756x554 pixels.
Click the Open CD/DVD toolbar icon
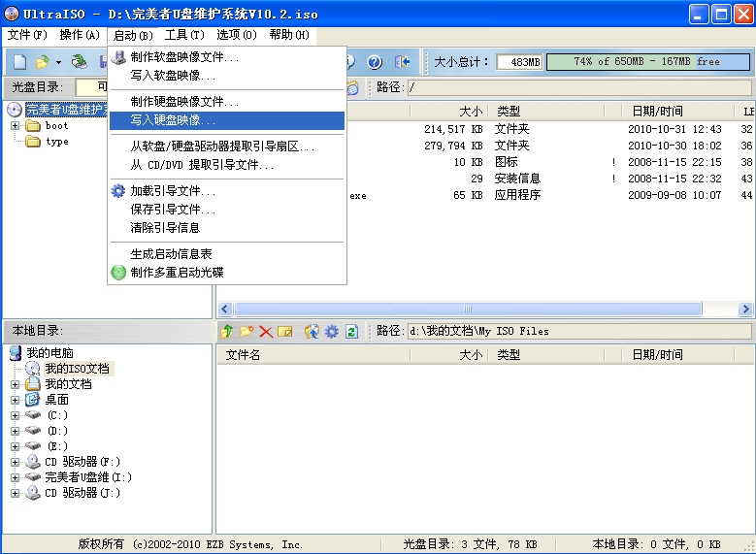click(x=79, y=62)
